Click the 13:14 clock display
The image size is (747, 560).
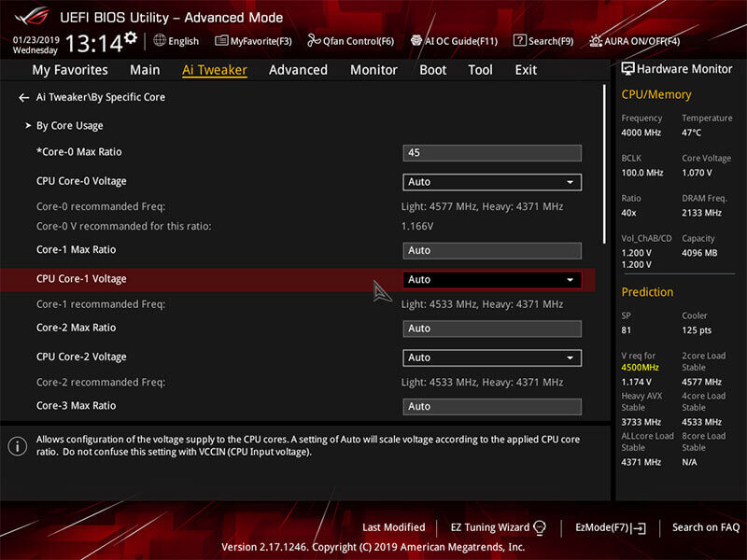[x=94, y=44]
